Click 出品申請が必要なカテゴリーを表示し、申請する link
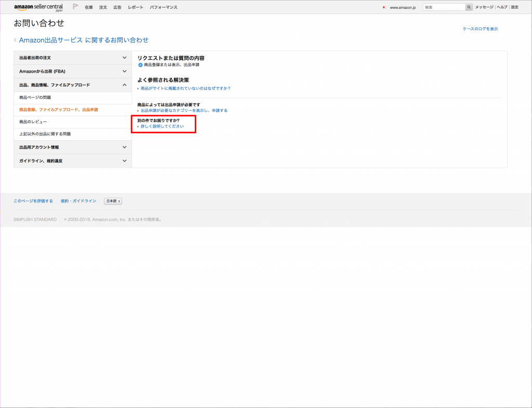This screenshot has height=408, width=532. (x=184, y=111)
